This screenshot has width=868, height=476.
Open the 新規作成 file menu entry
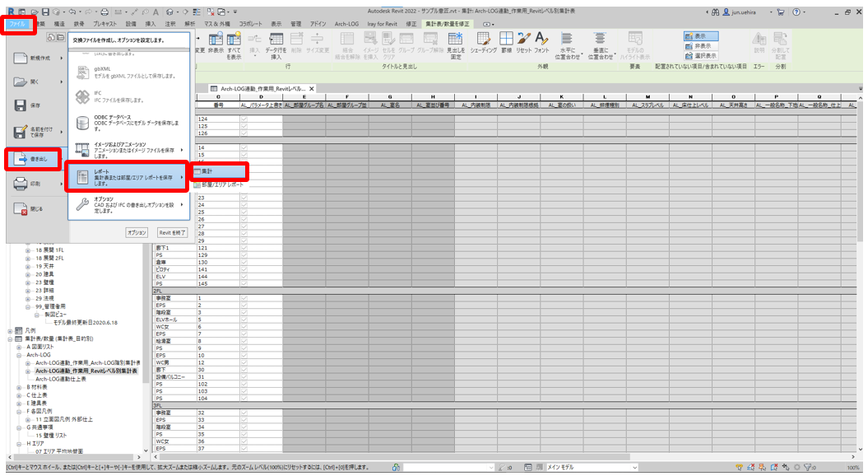pyautogui.click(x=37, y=58)
